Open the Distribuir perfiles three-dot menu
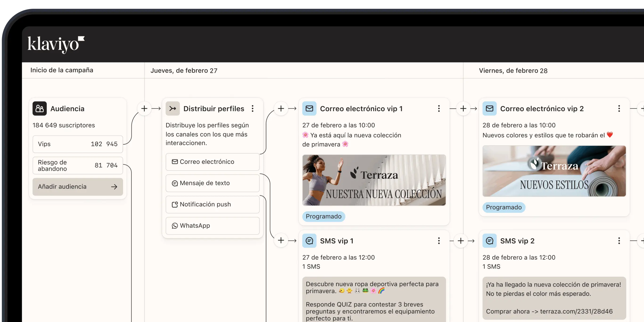Viewport: 644px width, 322px height. click(x=252, y=108)
